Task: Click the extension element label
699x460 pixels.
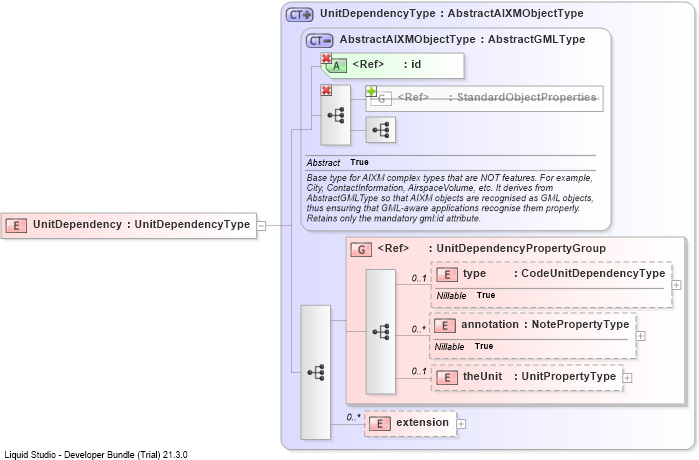Action: [x=422, y=422]
